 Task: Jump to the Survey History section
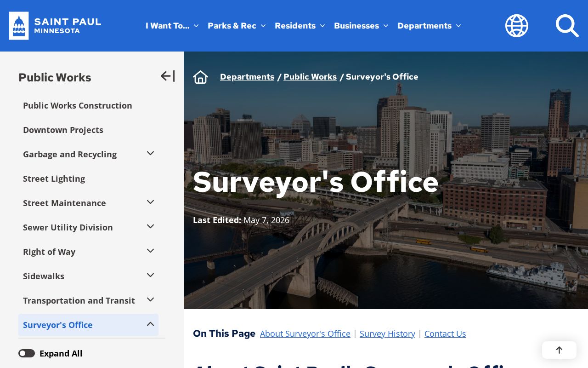387,333
